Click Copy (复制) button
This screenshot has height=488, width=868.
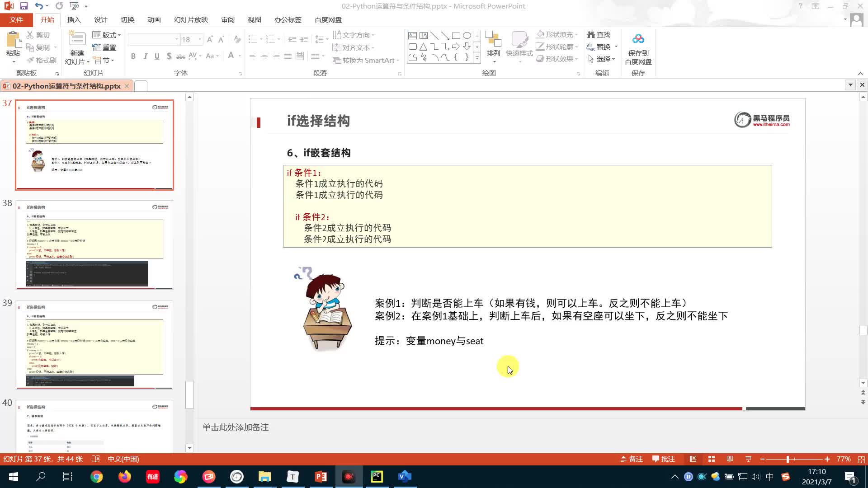[38, 47]
